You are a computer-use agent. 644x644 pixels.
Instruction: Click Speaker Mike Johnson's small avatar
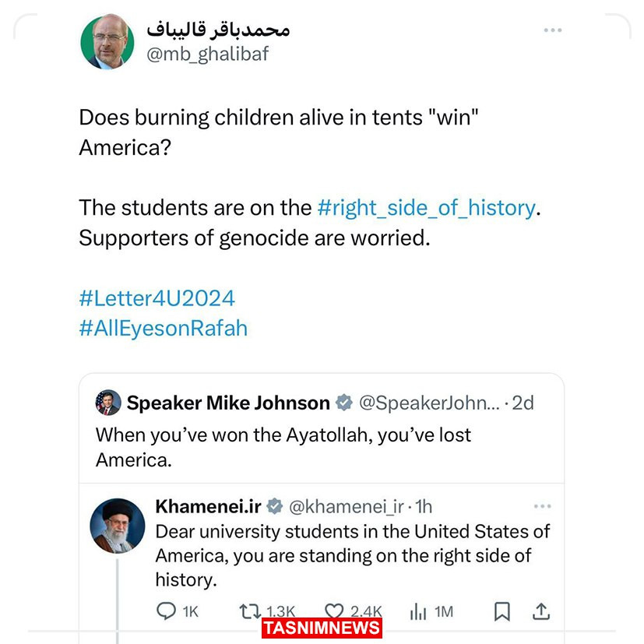pyautogui.click(x=108, y=403)
